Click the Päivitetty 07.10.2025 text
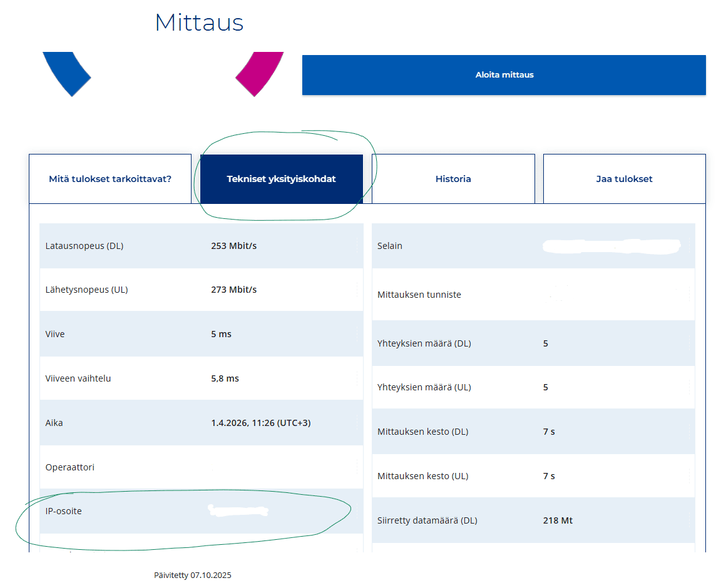 (192, 575)
